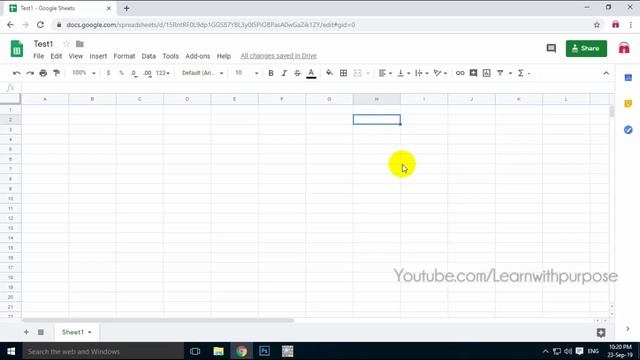Viewport: 640px width, 360px height.
Task: Open fill color picker
Action: 329,73
